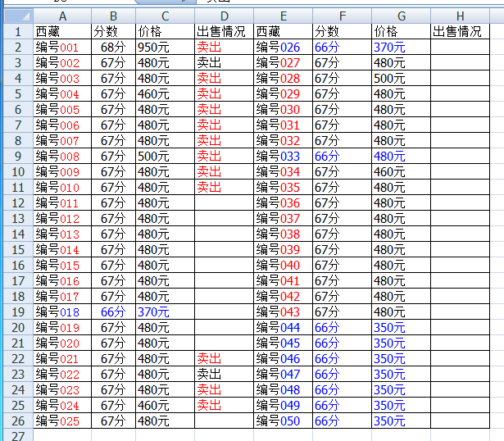Viewport: 504px width, 441px height.
Task: Click cell containing 编号018
Action: pyautogui.click(x=62, y=312)
